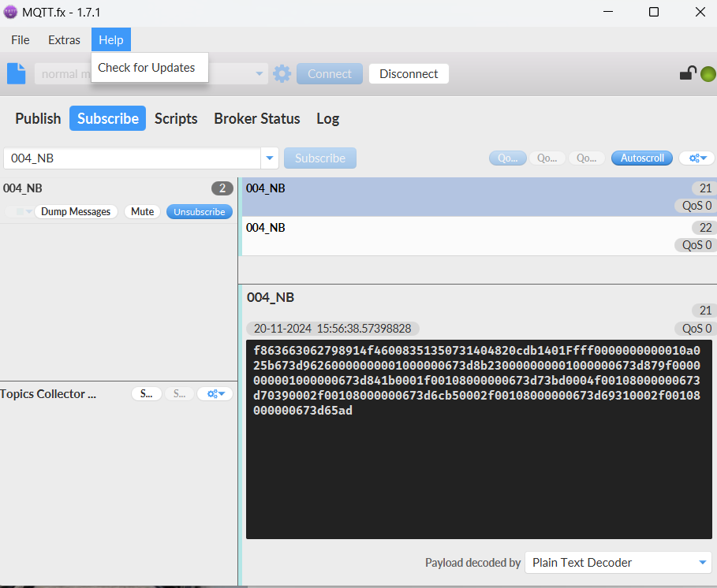The width and height of the screenshot is (717, 588).
Task: Mute the 004_NB subscription
Action: coord(142,211)
